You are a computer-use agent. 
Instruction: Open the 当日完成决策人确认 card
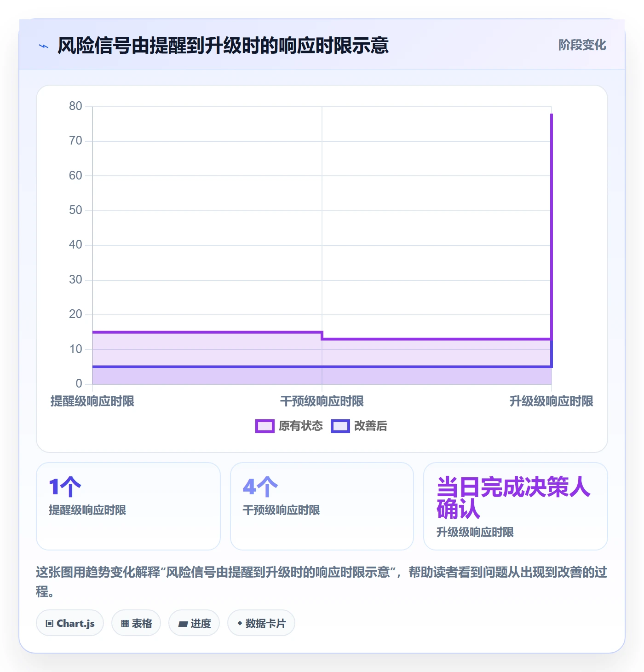tap(516, 506)
